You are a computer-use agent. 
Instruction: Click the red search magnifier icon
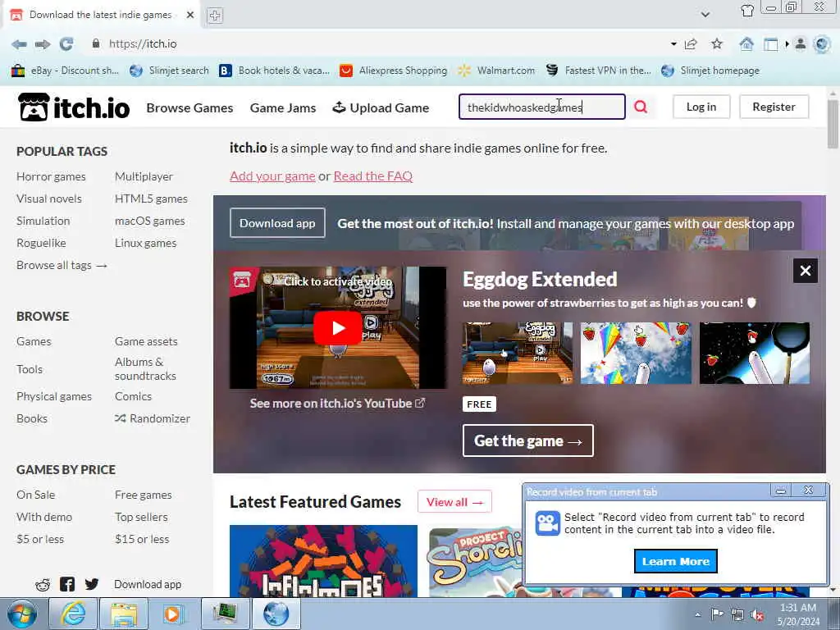[x=641, y=107]
